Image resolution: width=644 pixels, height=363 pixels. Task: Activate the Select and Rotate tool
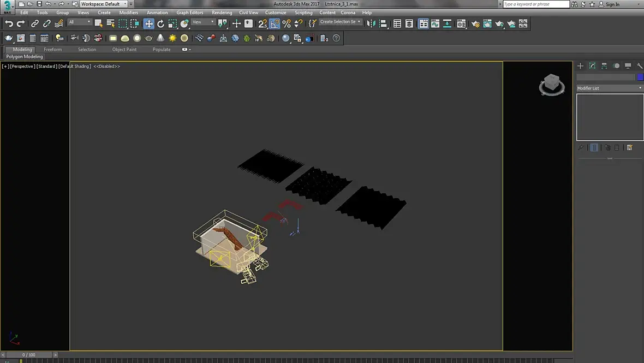point(160,23)
